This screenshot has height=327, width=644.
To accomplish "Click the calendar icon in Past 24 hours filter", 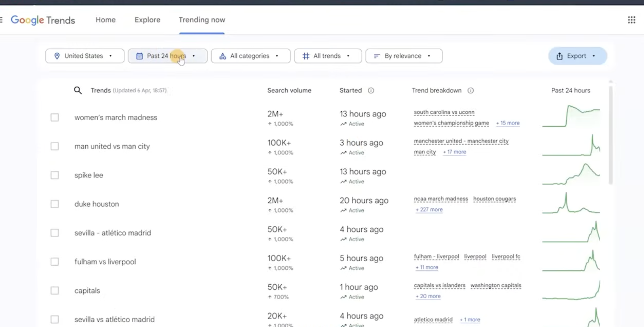I will click(140, 56).
